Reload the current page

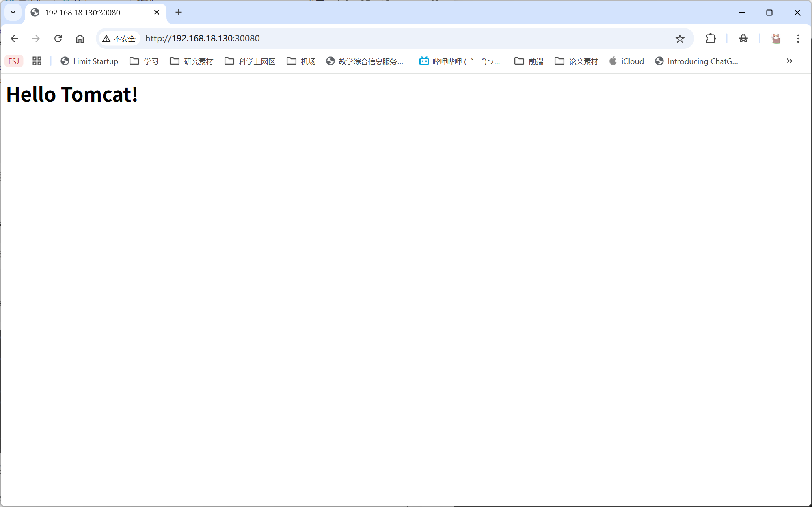(x=58, y=39)
